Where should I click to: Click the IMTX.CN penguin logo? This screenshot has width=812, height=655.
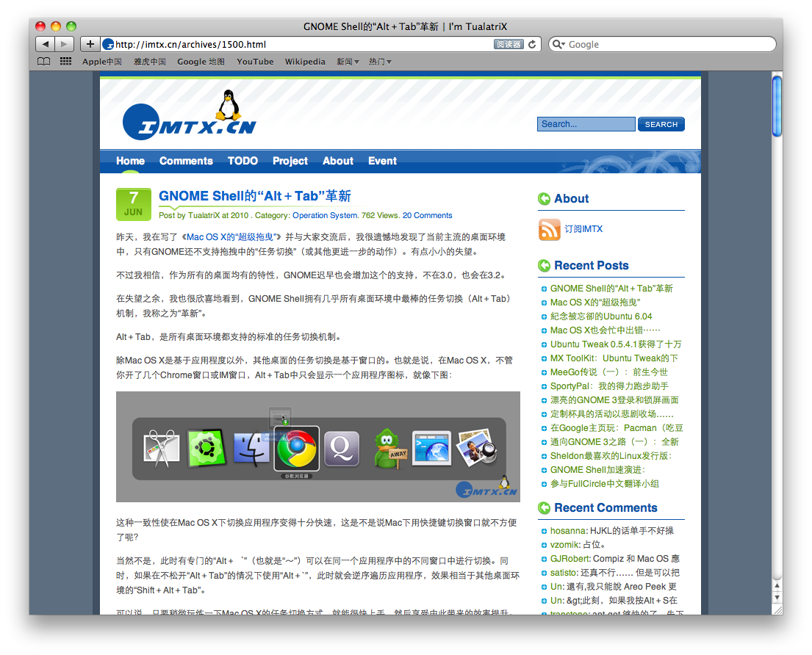(190, 115)
